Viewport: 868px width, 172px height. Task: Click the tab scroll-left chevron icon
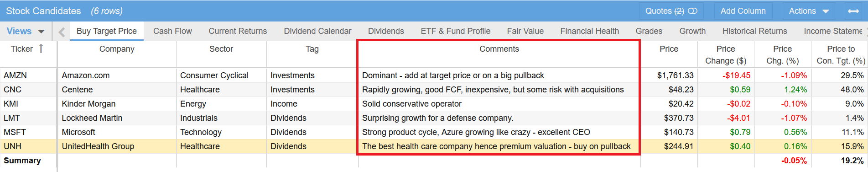click(62, 32)
